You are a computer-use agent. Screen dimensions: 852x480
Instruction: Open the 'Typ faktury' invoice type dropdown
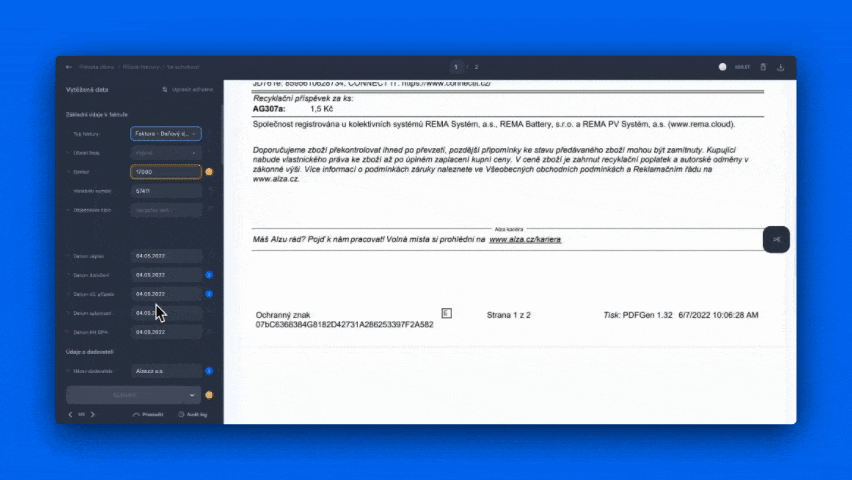[x=166, y=134]
